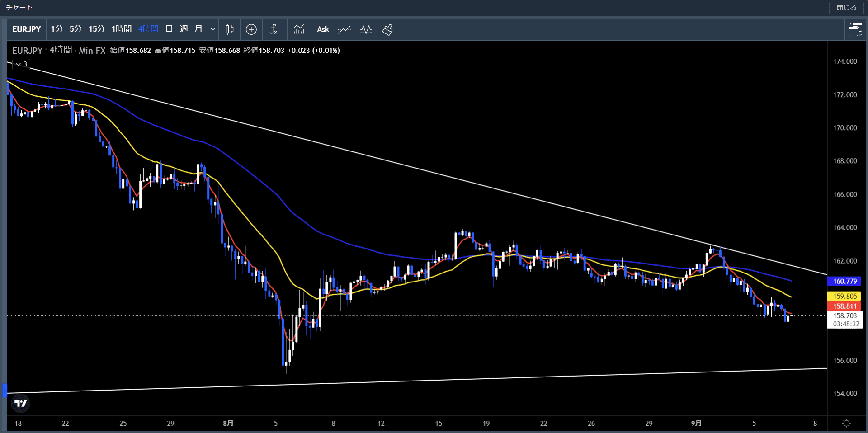The height and width of the screenshot is (433, 868).
Task: Switch to the 15分 timeframe
Action: pos(96,29)
